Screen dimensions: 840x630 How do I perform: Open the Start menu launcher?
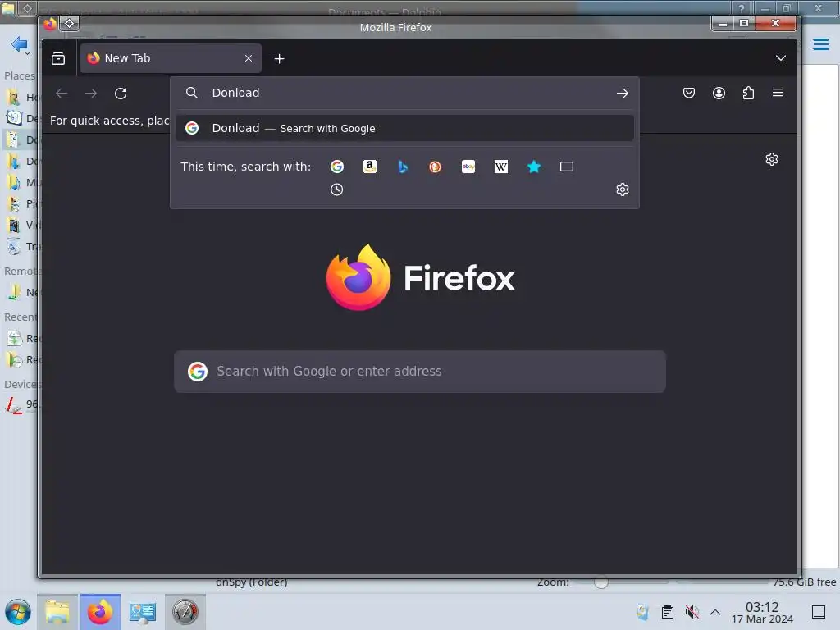(x=18, y=612)
